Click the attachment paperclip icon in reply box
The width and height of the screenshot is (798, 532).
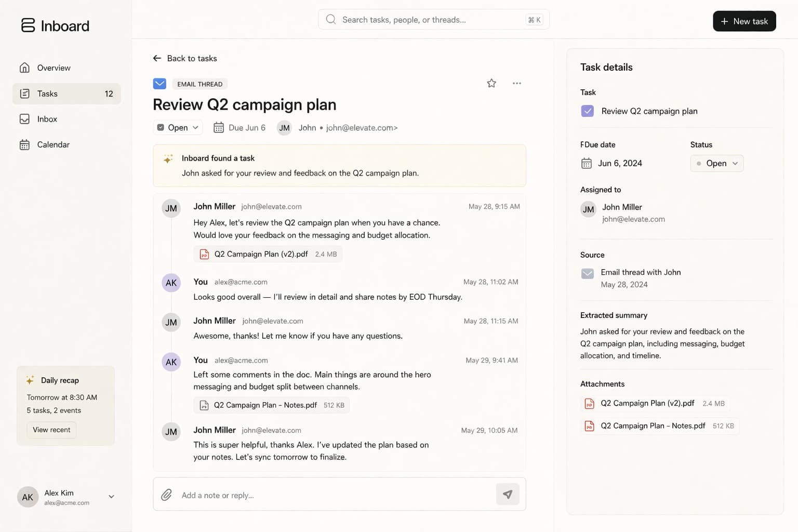click(x=166, y=495)
